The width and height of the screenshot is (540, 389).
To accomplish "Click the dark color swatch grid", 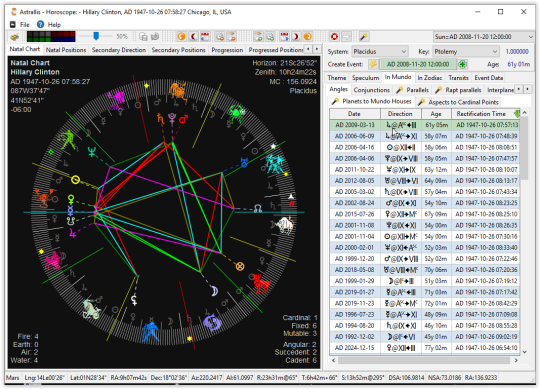I will 51,36.
